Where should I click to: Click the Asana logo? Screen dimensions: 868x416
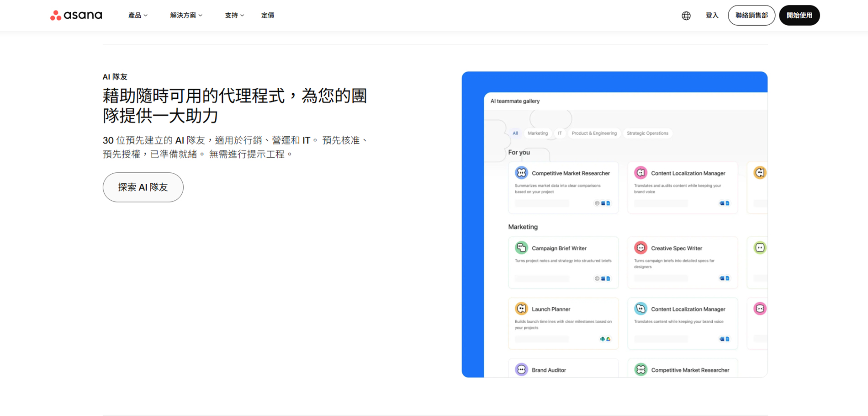click(x=76, y=16)
